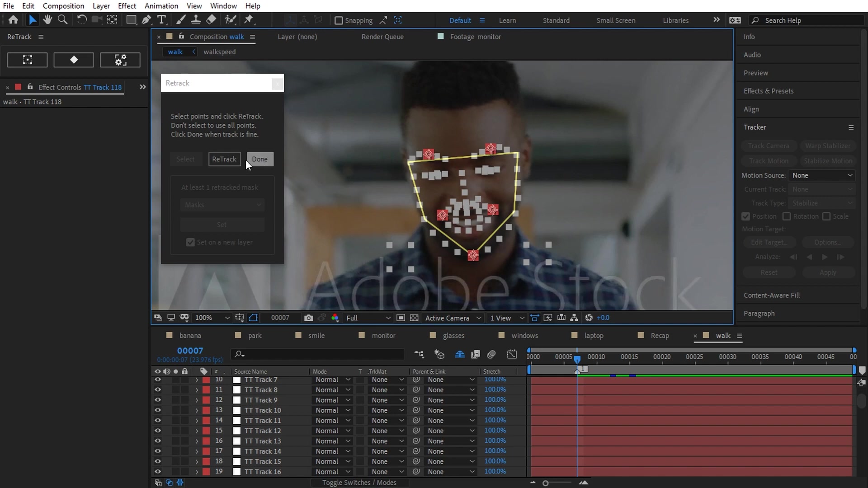
Task: Open the Motion Source dropdown
Action: 821,175
